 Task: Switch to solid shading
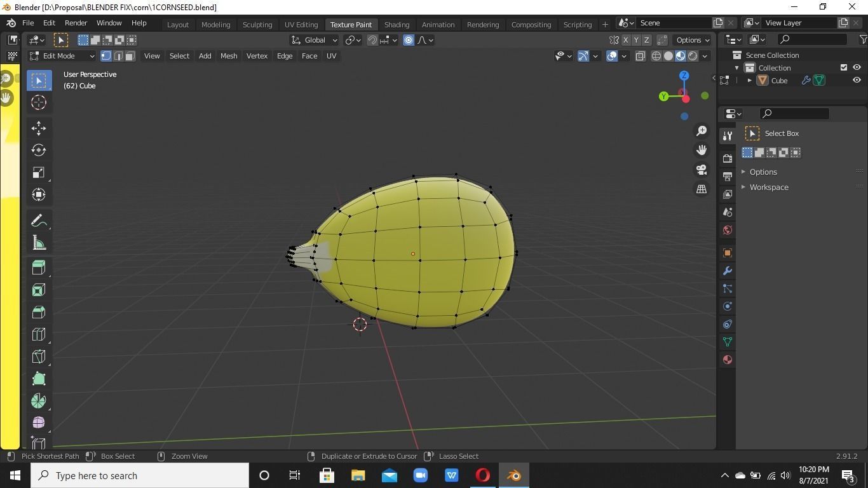point(668,56)
